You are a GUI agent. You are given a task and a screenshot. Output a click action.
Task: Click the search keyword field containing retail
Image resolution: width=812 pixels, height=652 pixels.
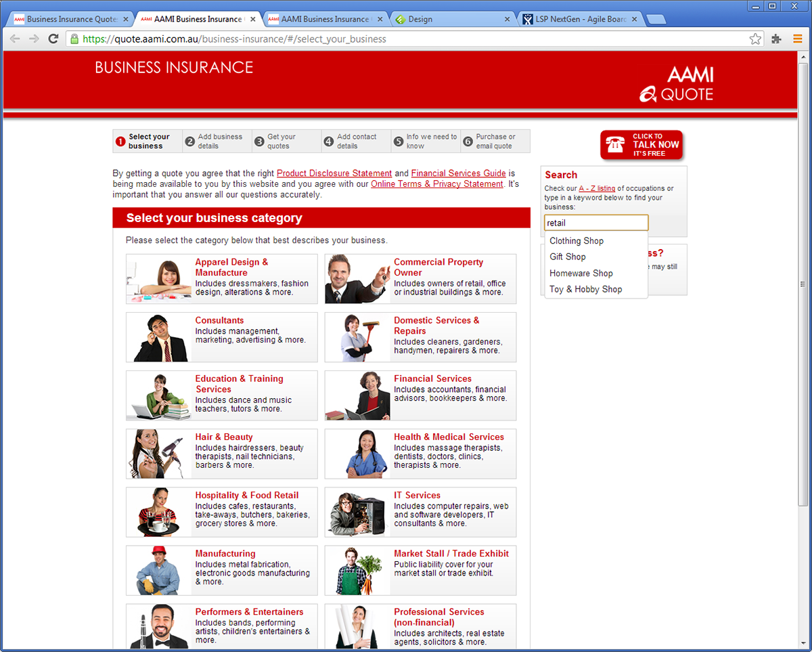coord(596,223)
